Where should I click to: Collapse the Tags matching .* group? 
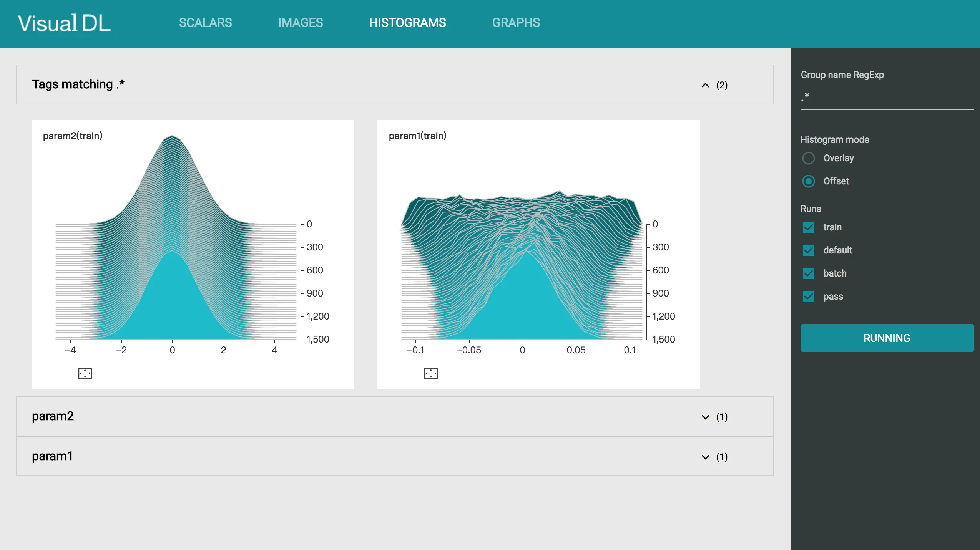pos(705,84)
